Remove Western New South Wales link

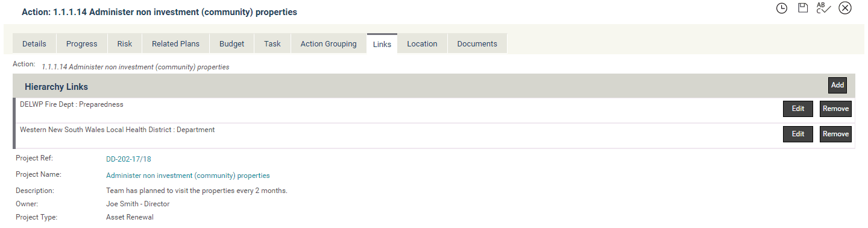coord(835,135)
